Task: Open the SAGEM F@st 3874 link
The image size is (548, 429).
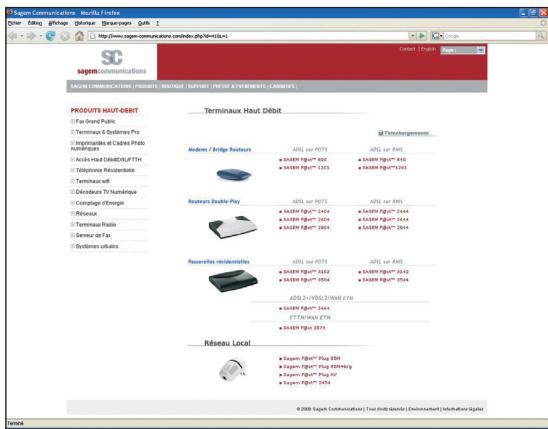Action: [304, 328]
